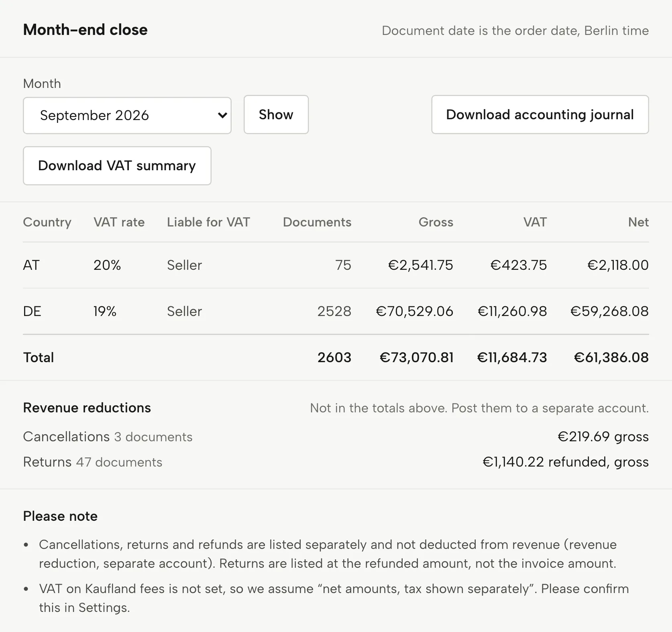The width and height of the screenshot is (672, 632).
Task: Click the Gross column header
Action: 436,222
